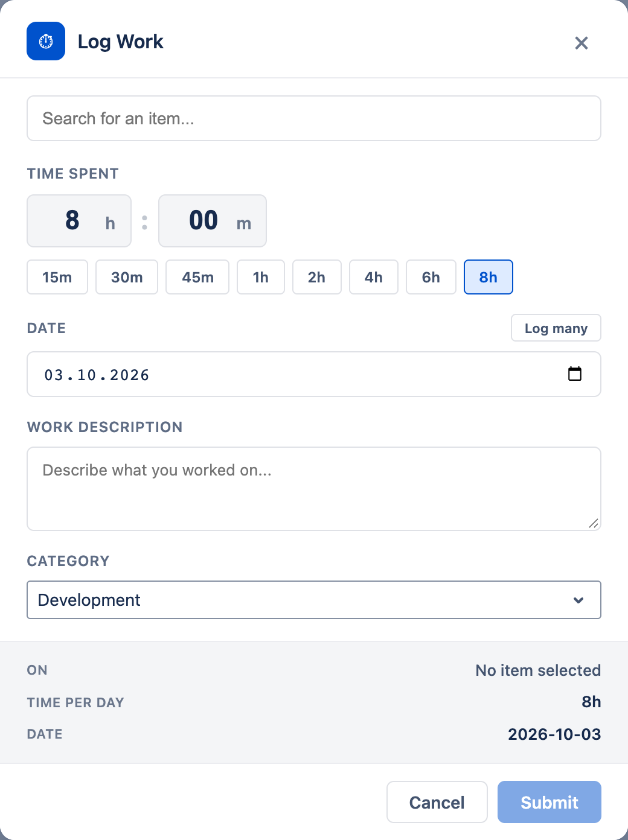Select the 6h quick time preset
The image size is (628, 840).
pyautogui.click(x=431, y=277)
